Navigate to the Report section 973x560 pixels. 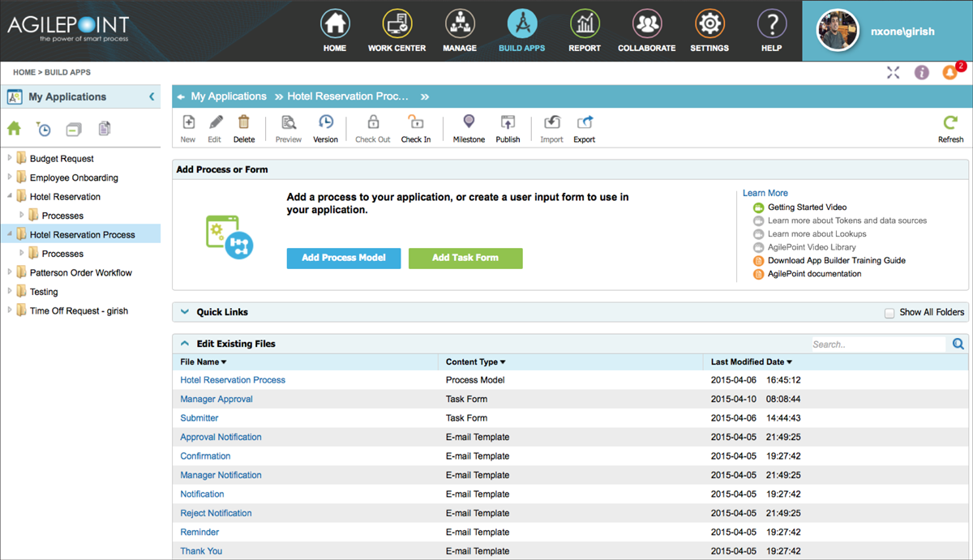(x=585, y=30)
